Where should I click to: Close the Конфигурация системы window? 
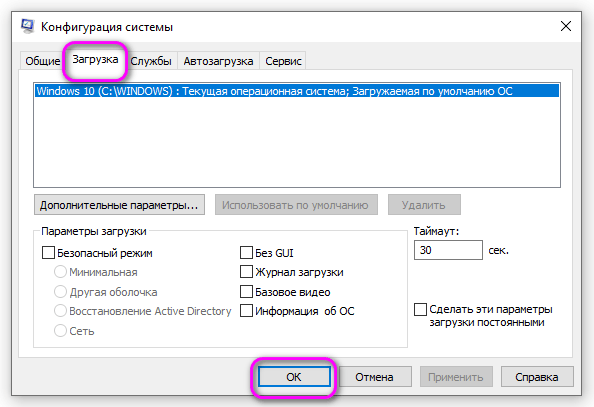point(566,26)
